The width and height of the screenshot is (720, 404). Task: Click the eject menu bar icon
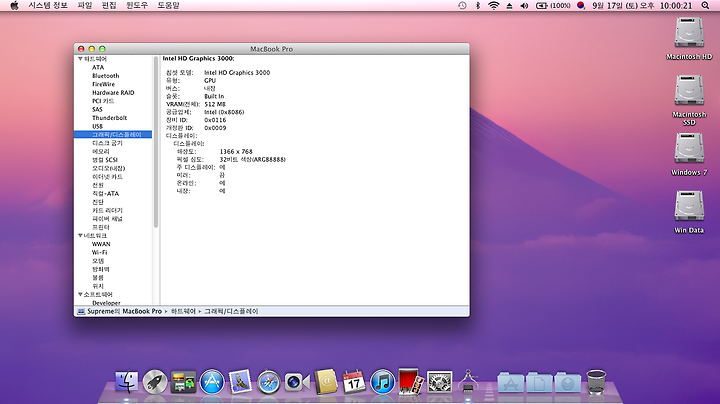pyautogui.click(x=509, y=6)
